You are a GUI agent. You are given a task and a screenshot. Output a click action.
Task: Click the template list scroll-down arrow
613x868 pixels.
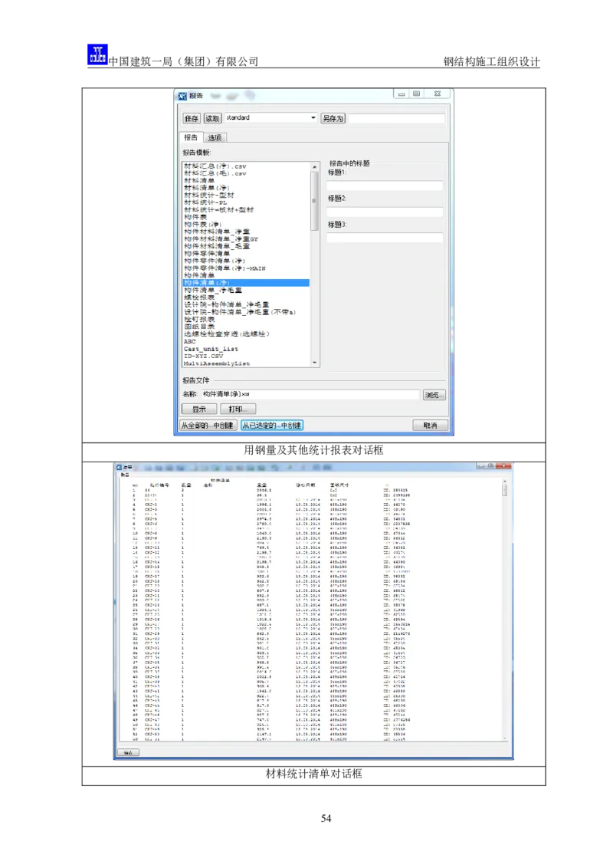point(314,361)
